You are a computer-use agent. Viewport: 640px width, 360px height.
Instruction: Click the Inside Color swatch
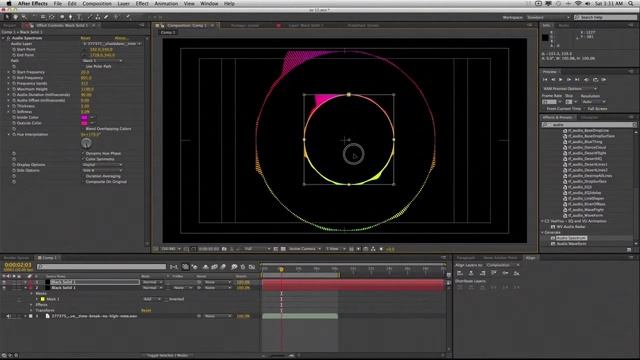coord(84,117)
